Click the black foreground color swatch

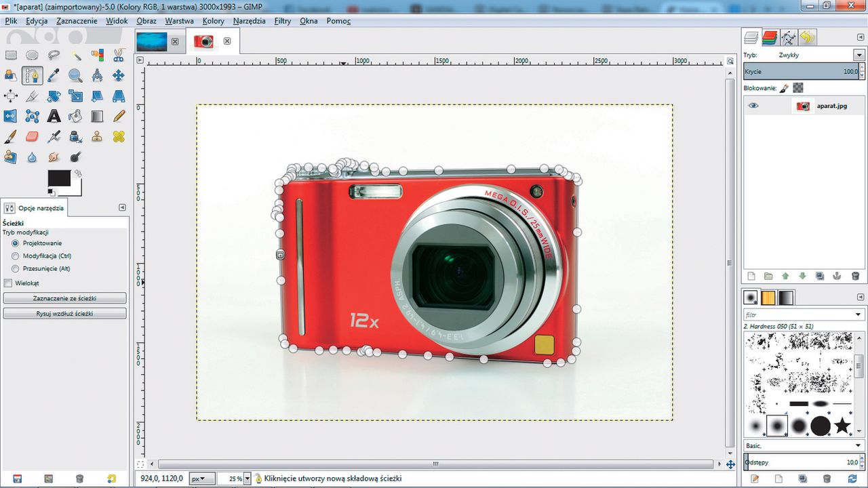click(59, 178)
